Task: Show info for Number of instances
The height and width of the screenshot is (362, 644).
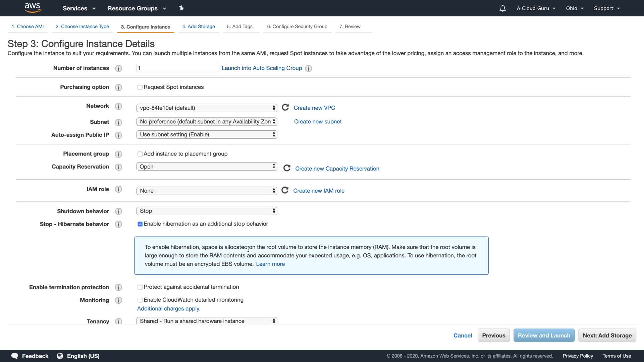Action: (118, 68)
